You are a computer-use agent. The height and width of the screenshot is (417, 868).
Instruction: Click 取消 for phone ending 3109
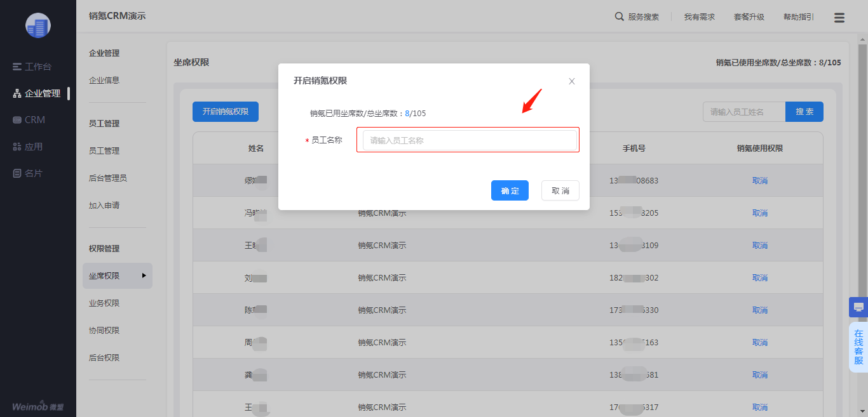click(760, 246)
